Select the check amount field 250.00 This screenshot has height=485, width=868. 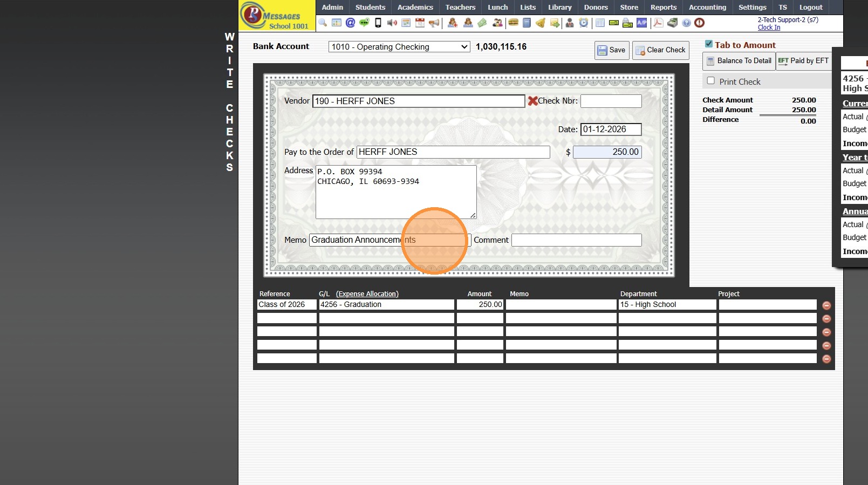click(x=607, y=152)
